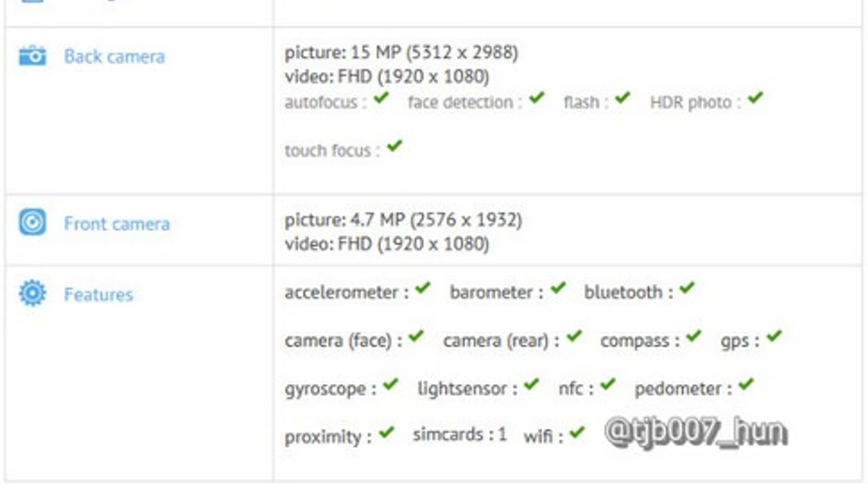This screenshot has height=488, width=868.
Task: Open the Front camera label link
Action: click(x=117, y=223)
